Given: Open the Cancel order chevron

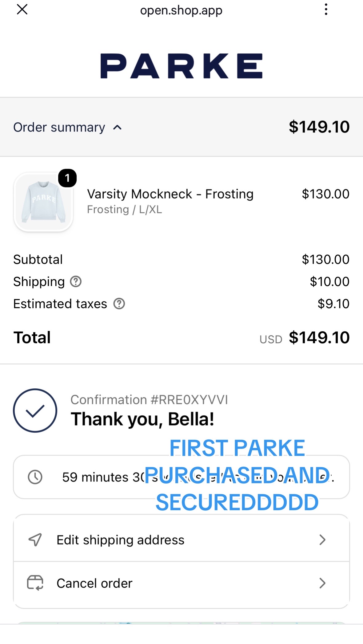Looking at the screenshot, I should coord(322,583).
